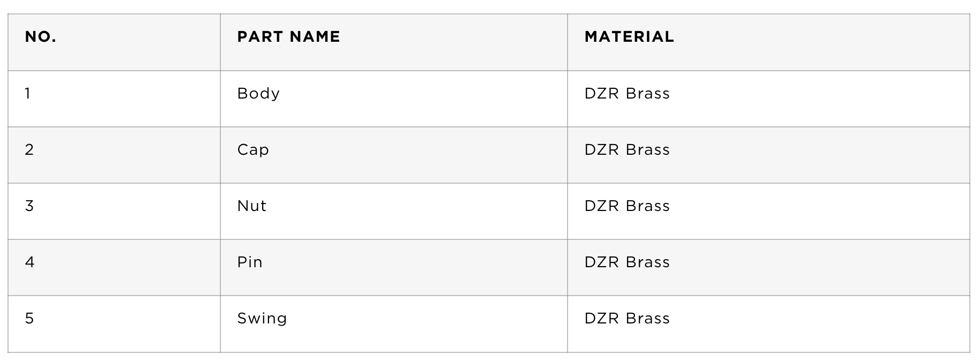Select the Nut part name cell
Screen dimensions: 980x362
click(x=394, y=211)
